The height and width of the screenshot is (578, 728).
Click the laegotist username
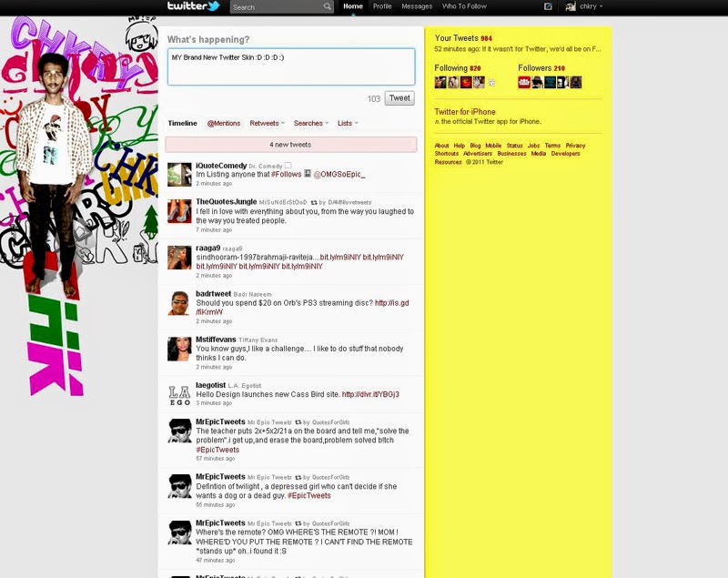pos(211,385)
